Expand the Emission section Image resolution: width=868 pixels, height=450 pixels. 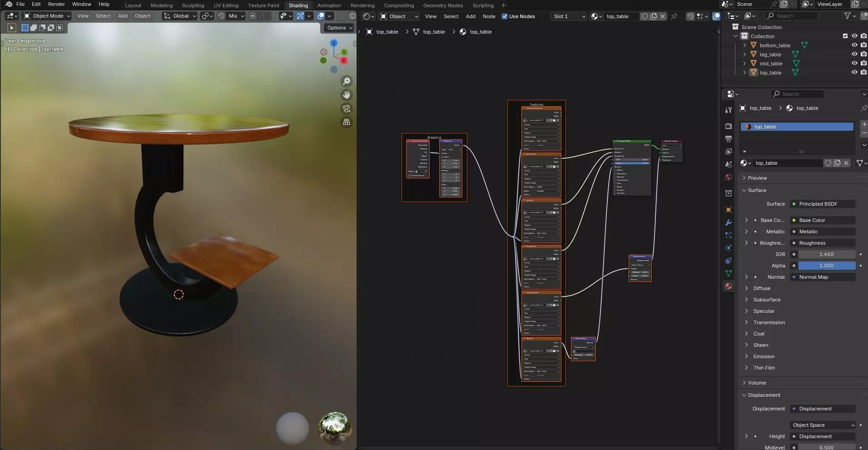(764, 356)
